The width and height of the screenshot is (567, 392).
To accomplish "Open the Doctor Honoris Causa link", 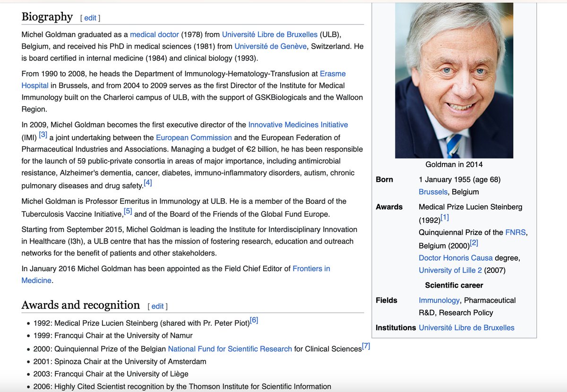I will (x=455, y=258).
